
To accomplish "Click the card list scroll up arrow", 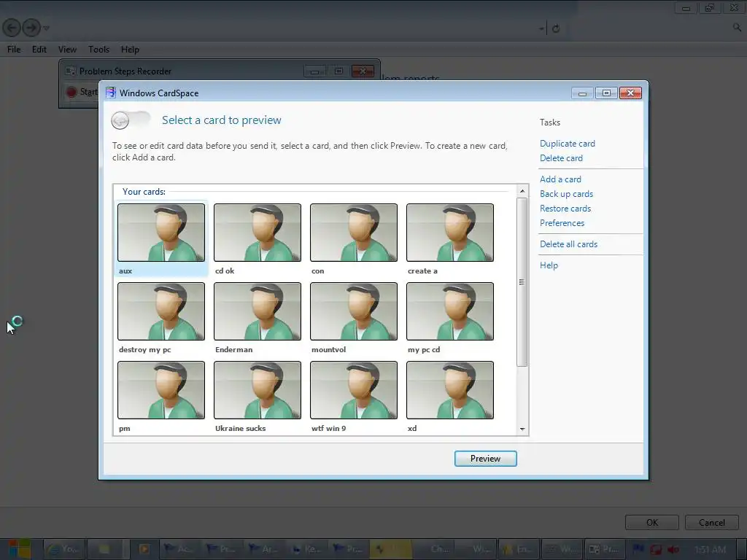I will 522,191.
